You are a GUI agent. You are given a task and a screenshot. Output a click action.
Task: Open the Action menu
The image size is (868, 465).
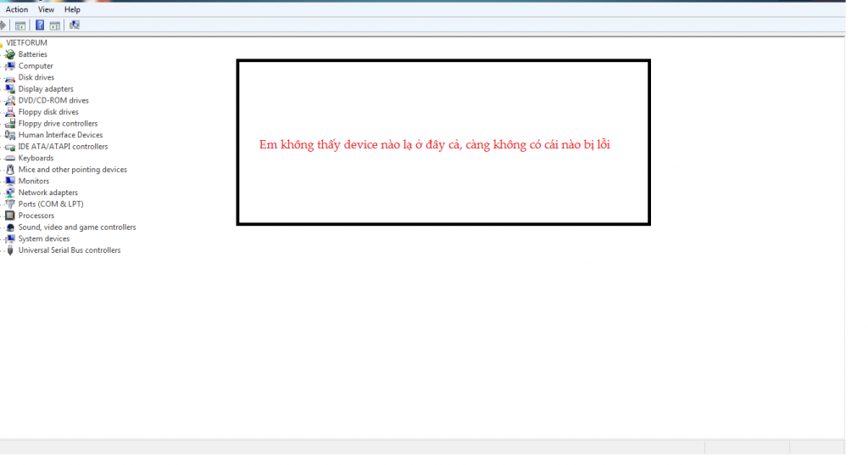(17, 9)
